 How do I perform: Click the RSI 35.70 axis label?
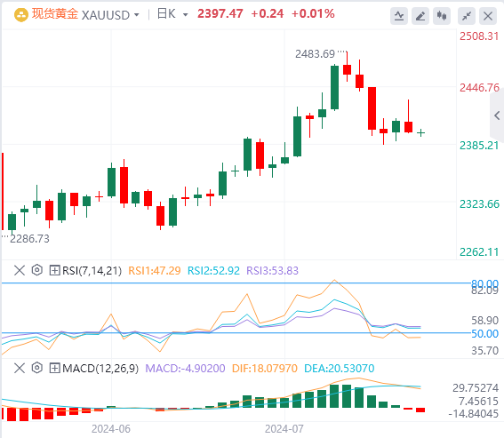coord(484,350)
